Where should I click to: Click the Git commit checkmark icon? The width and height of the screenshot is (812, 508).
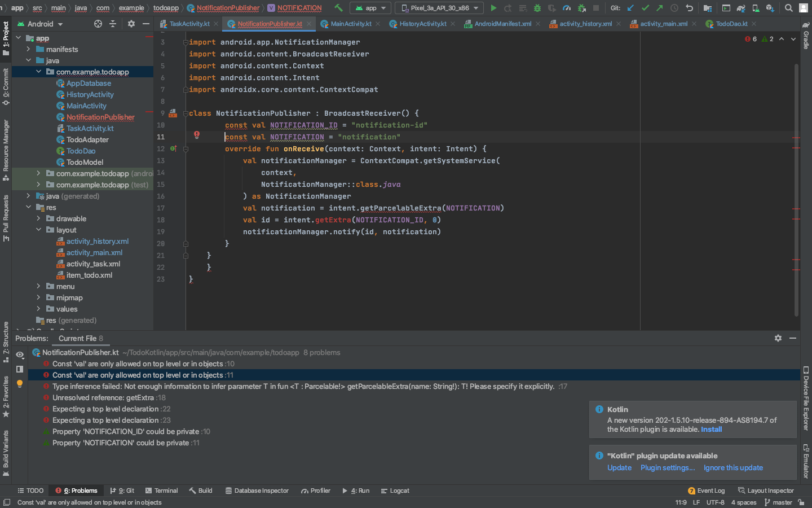[645, 8]
